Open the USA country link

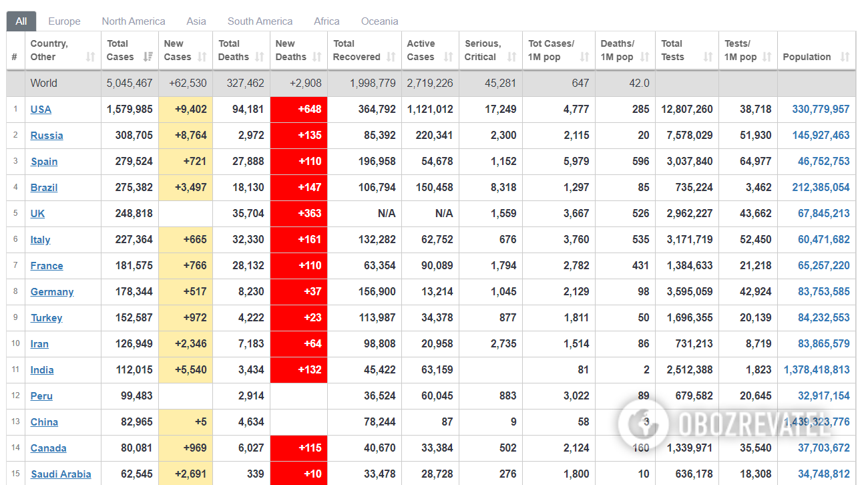pyautogui.click(x=41, y=110)
